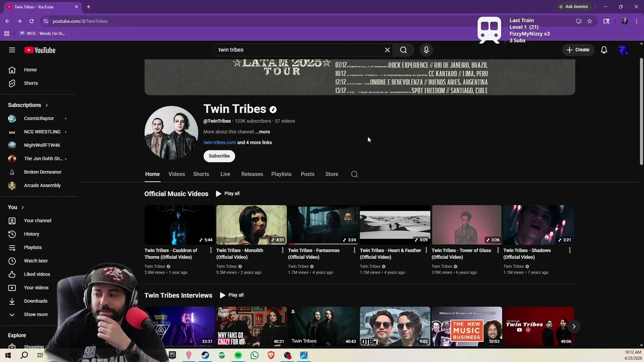Open the Create menu
This screenshot has width=644, height=362.
(578, 50)
